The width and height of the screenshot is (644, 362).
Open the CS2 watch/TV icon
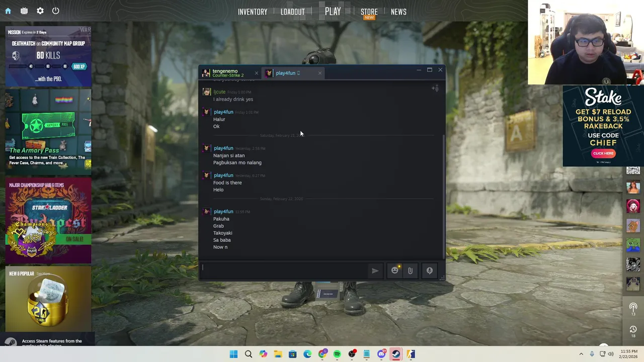click(24, 11)
